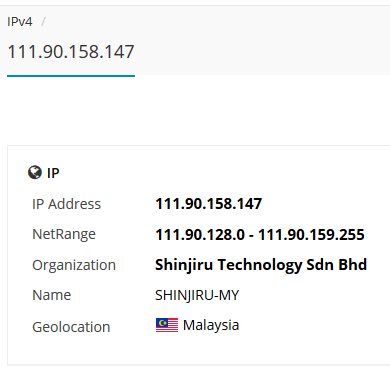Click the blue underline beneath the IP tab

pyautogui.click(x=71, y=76)
